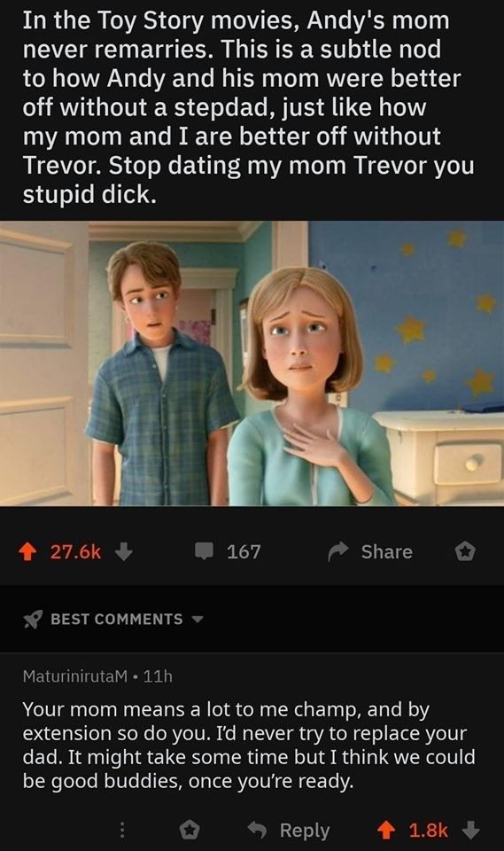Open MaturinirutaM's user profile
Viewport: 504px width, 851px height.
pyautogui.click(x=75, y=676)
